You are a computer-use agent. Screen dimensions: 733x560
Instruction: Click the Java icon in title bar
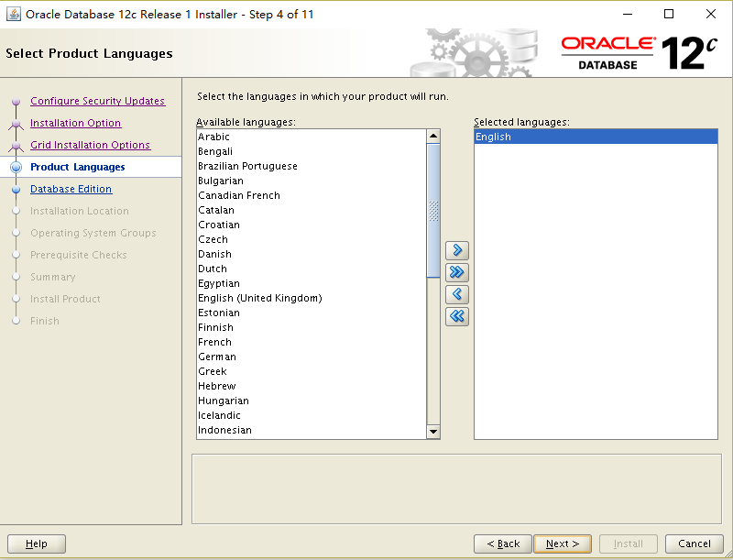14,14
